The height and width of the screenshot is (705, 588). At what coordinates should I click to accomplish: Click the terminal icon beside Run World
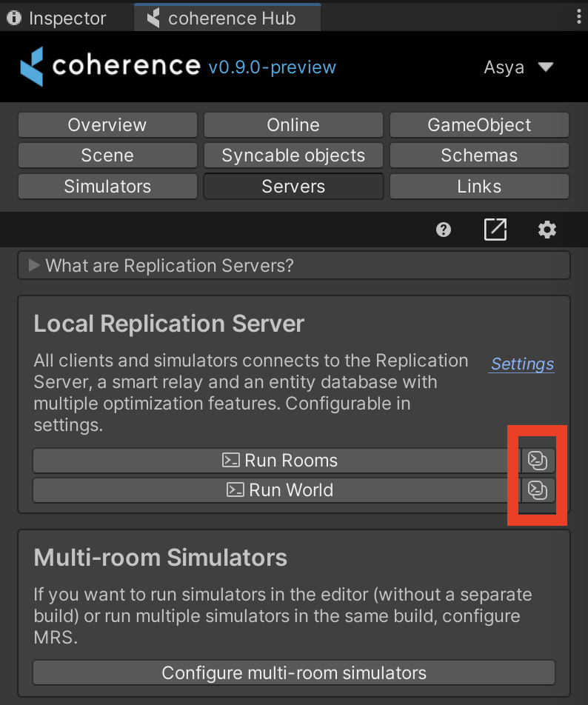pyautogui.click(x=538, y=490)
